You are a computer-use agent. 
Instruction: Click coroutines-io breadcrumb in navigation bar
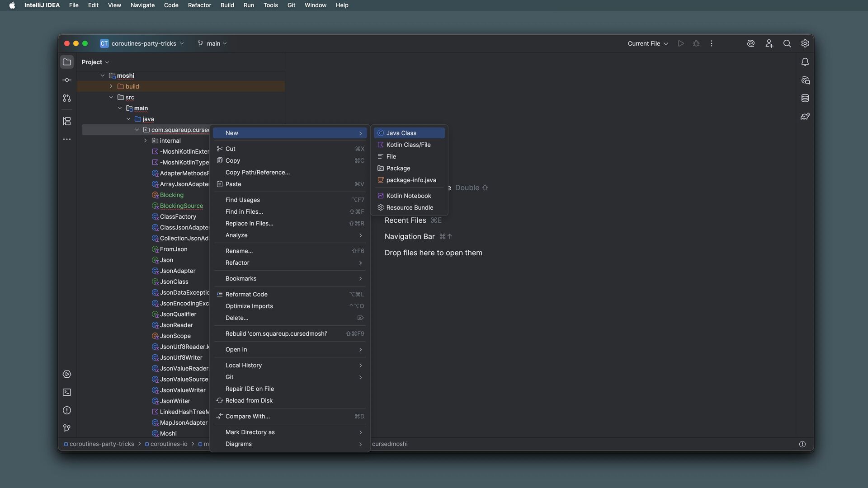point(165,444)
